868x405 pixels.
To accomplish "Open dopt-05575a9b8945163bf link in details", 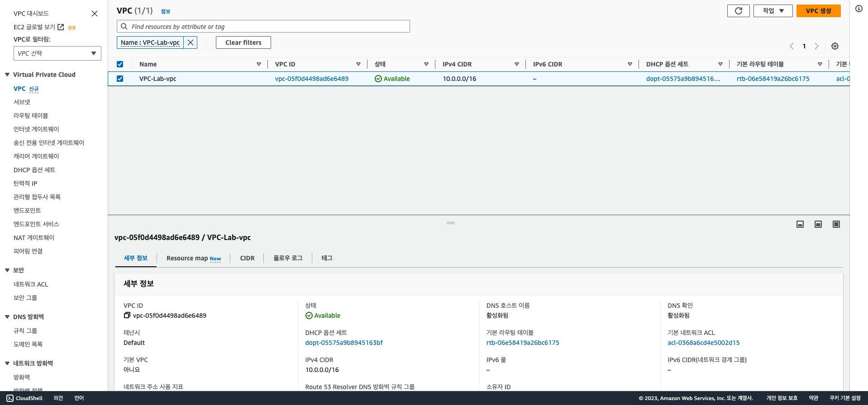I will pos(344,343).
